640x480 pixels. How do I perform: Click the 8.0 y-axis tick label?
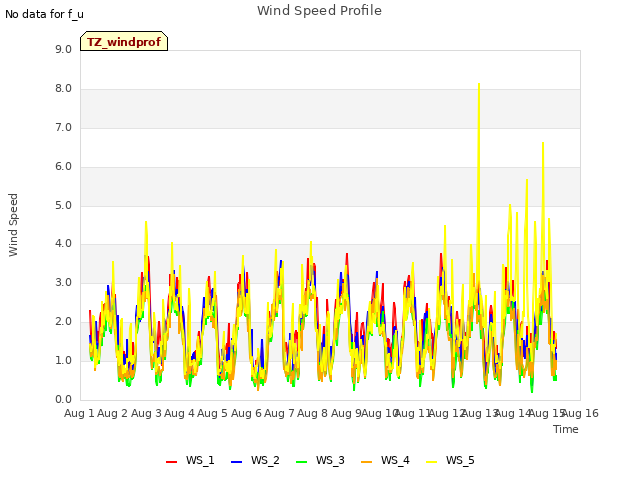(x=63, y=89)
